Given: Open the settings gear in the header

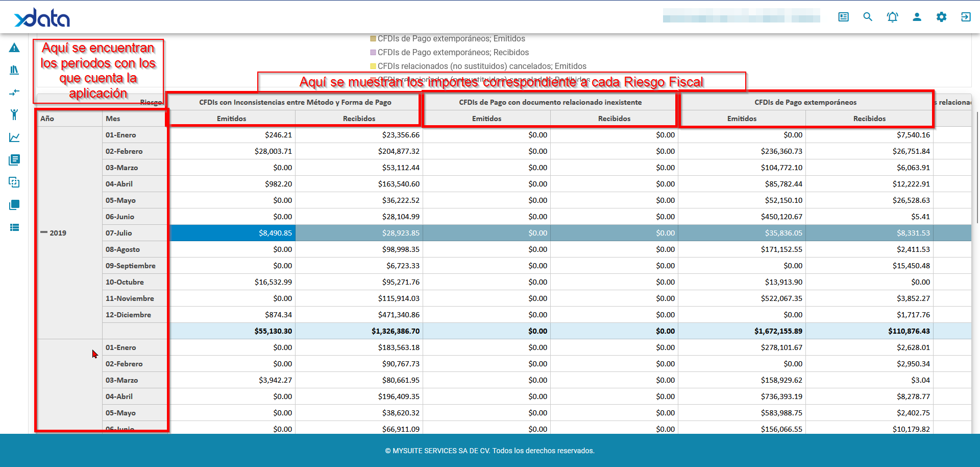Looking at the screenshot, I should click(x=941, y=17).
